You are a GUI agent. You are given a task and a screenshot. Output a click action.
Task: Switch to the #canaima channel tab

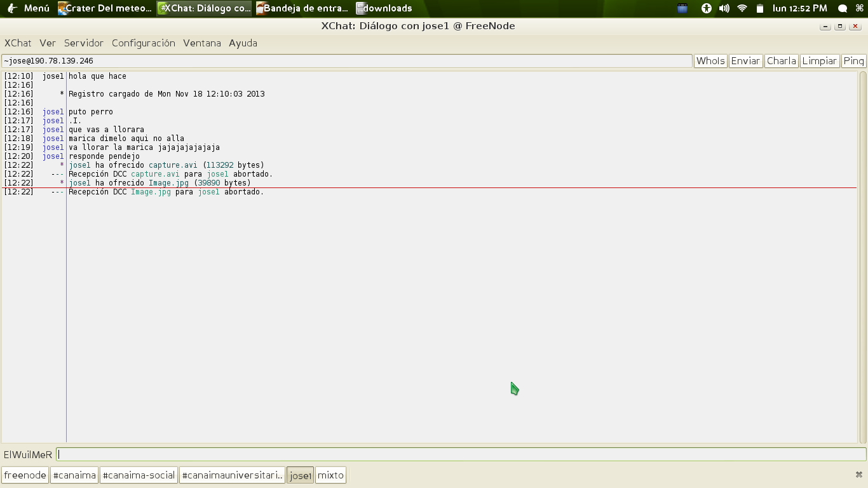coord(74,475)
